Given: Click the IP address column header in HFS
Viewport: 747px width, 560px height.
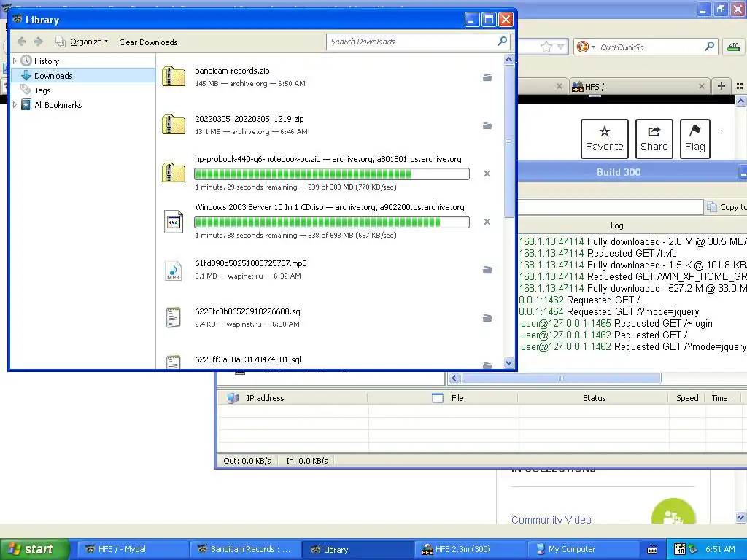Looking at the screenshot, I should pyautogui.click(x=293, y=398).
